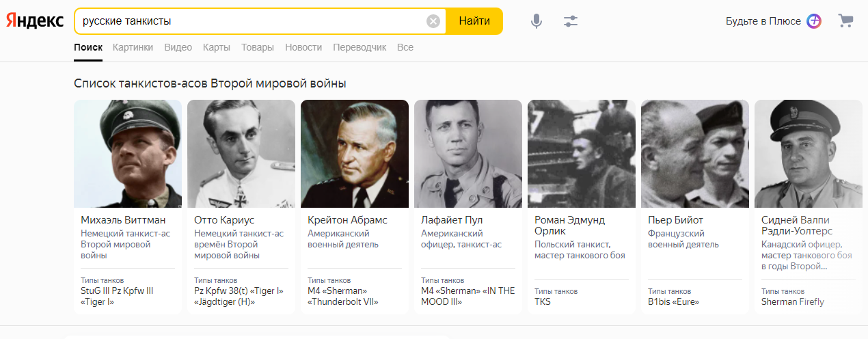
Task: Switch to the Картинки tab
Action: pyautogui.click(x=133, y=47)
